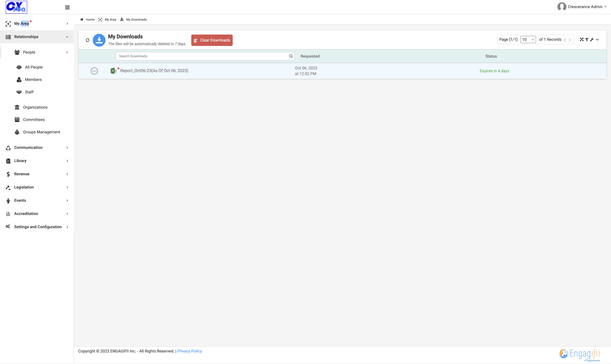Click the blue My Downloads icon

coord(99,40)
